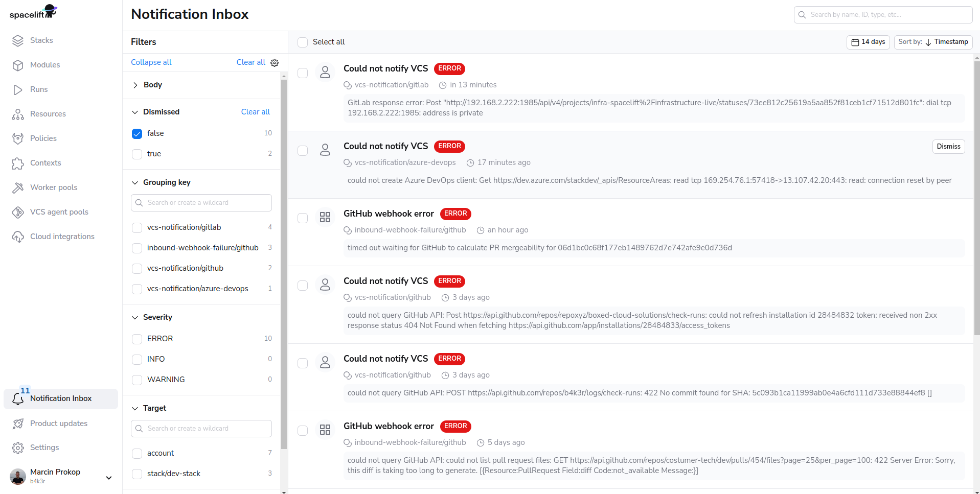This screenshot has height=494, width=980.
Task: Uncheck the Dismissed false filter
Action: (x=137, y=134)
